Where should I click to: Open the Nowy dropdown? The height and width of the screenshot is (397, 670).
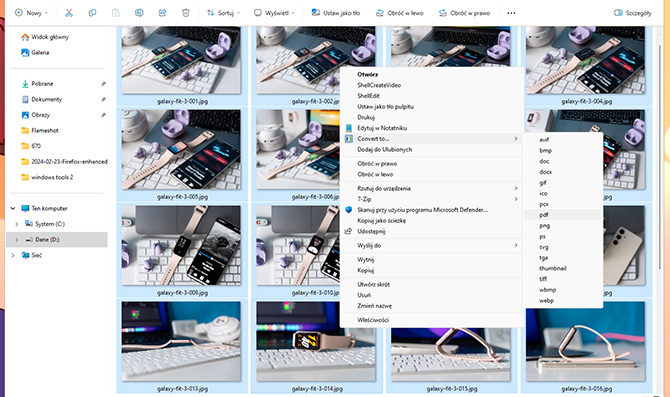[31, 13]
